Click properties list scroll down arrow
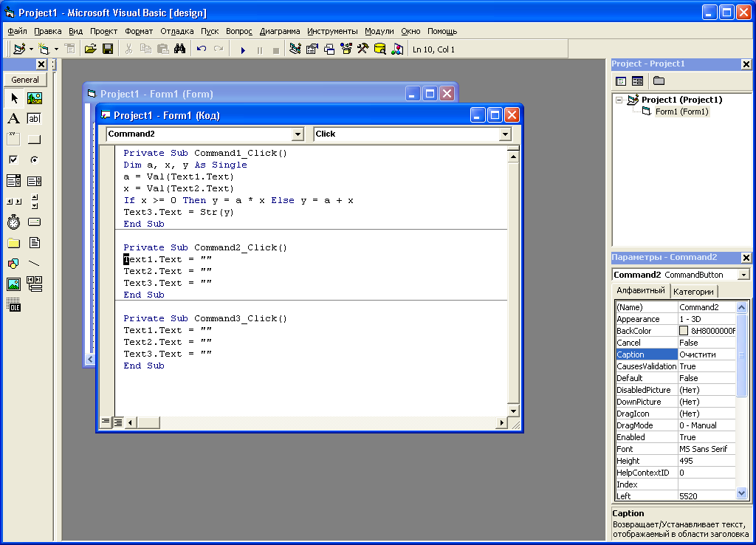756x545 pixels. tap(741, 493)
